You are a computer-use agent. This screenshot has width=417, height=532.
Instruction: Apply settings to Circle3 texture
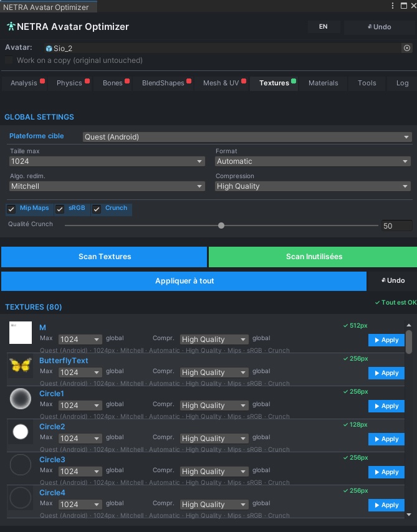tap(386, 472)
